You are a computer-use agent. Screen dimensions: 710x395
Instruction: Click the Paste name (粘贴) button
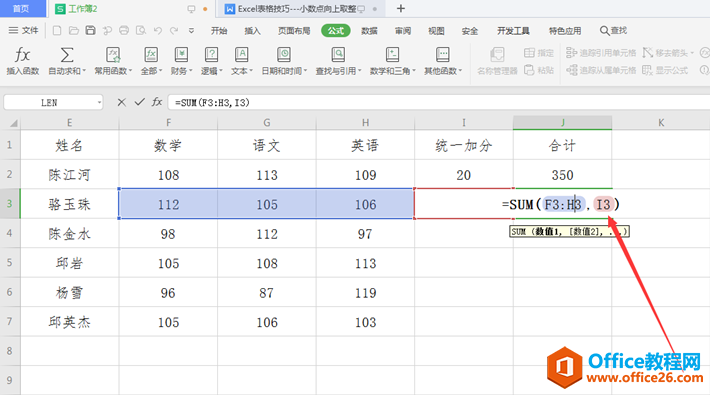tap(539, 70)
